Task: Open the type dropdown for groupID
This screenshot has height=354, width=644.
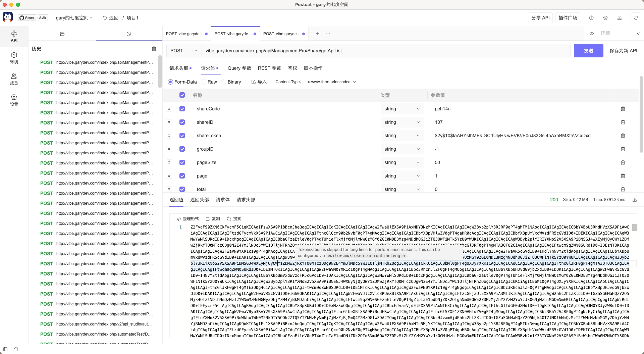Action: [402, 149]
